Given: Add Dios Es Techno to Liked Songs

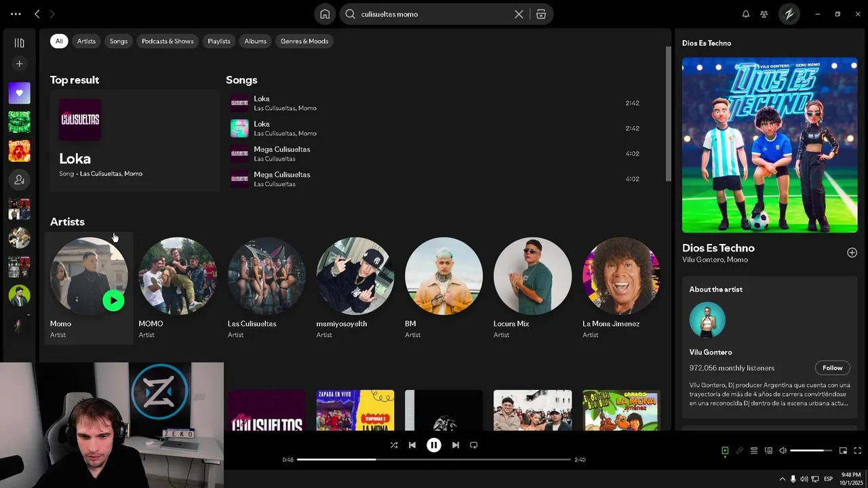Looking at the screenshot, I should pyautogui.click(x=852, y=253).
